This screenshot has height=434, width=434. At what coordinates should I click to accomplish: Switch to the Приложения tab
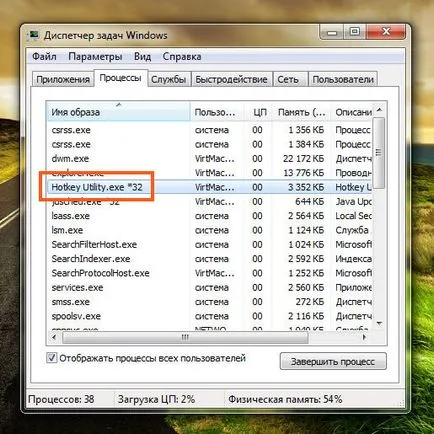63,79
